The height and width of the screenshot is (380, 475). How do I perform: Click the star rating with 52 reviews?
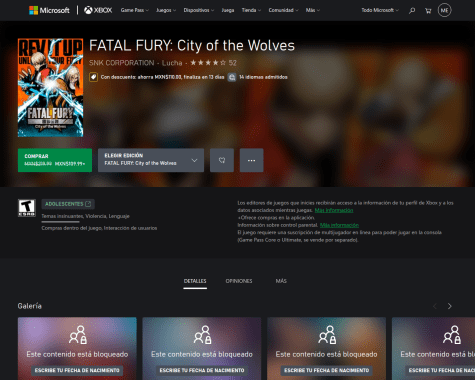point(213,63)
